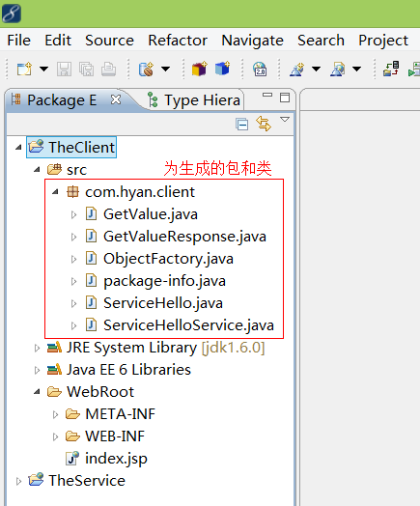Click the server deploy toolbar icon
Image resolution: width=420 pixels, height=506 pixels.
(391, 69)
